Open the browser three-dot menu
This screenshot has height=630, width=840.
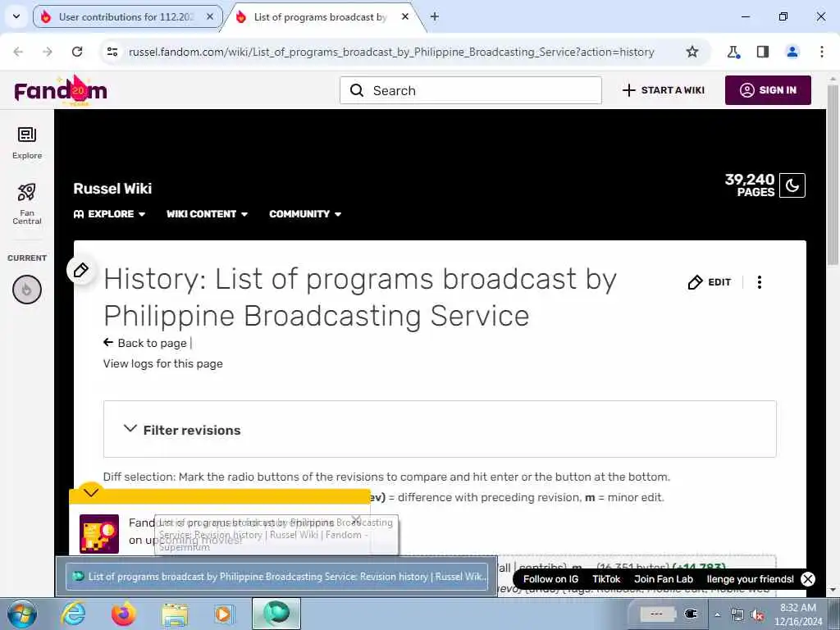pos(822,52)
